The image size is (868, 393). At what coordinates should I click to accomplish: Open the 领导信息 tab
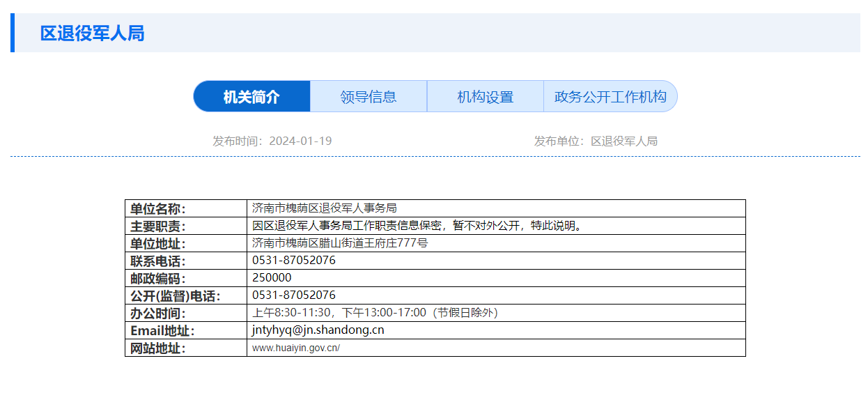click(369, 96)
